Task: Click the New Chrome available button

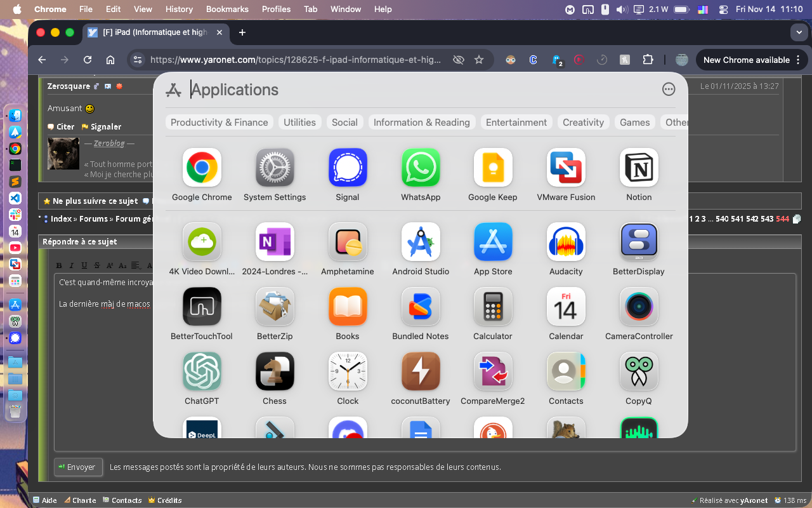Action: tap(746, 60)
